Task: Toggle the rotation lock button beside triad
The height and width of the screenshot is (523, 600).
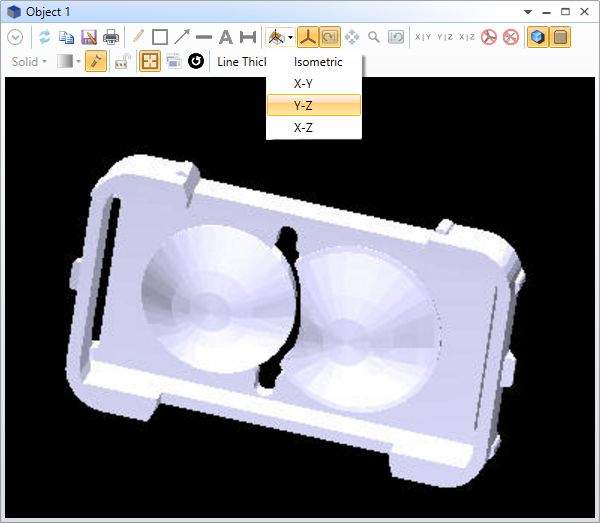Action: tap(330, 37)
